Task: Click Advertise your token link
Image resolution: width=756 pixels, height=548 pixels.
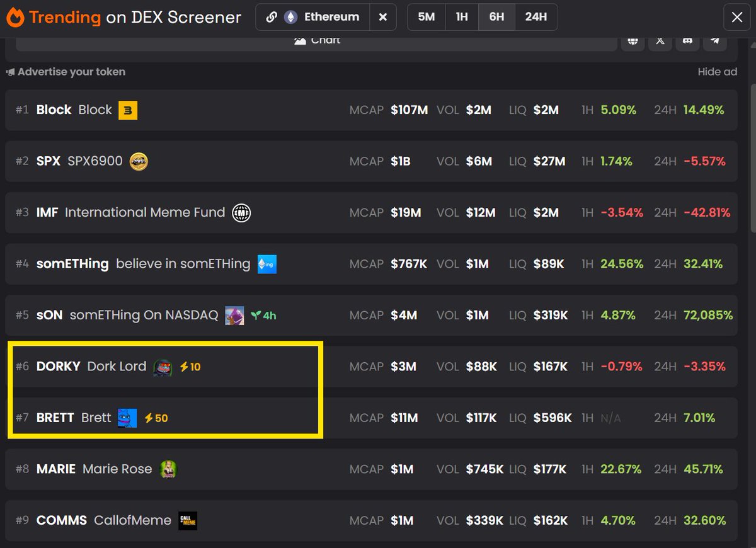Action: (66, 72)
